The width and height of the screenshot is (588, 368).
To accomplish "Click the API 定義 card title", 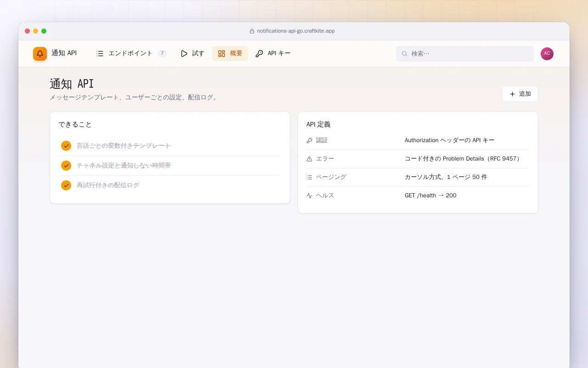I will click(x=318, y=125).
